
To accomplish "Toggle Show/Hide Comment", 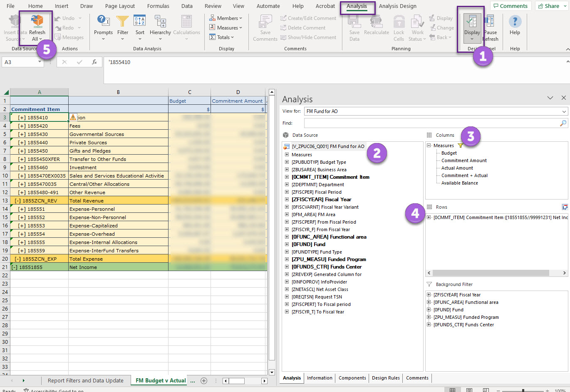I will click(x=308, y=37).
